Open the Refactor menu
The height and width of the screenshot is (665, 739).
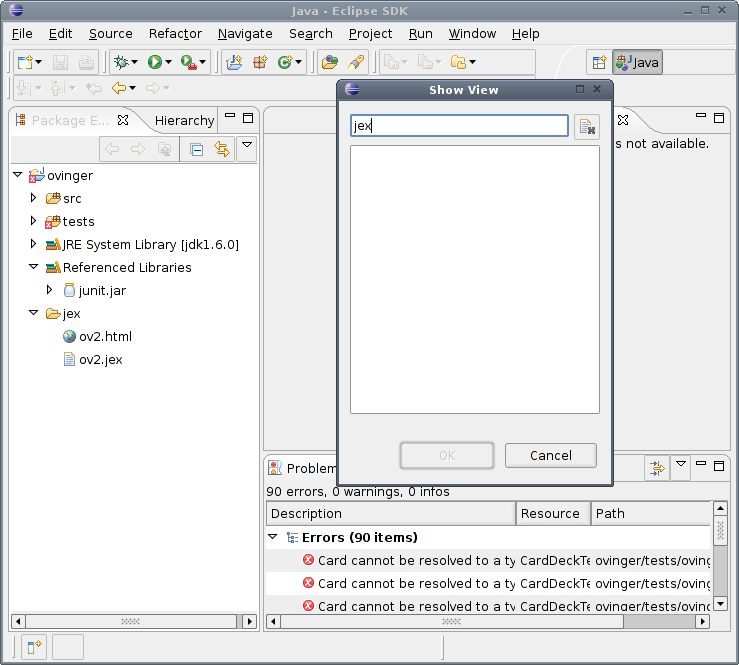click(x=175, y=34)
